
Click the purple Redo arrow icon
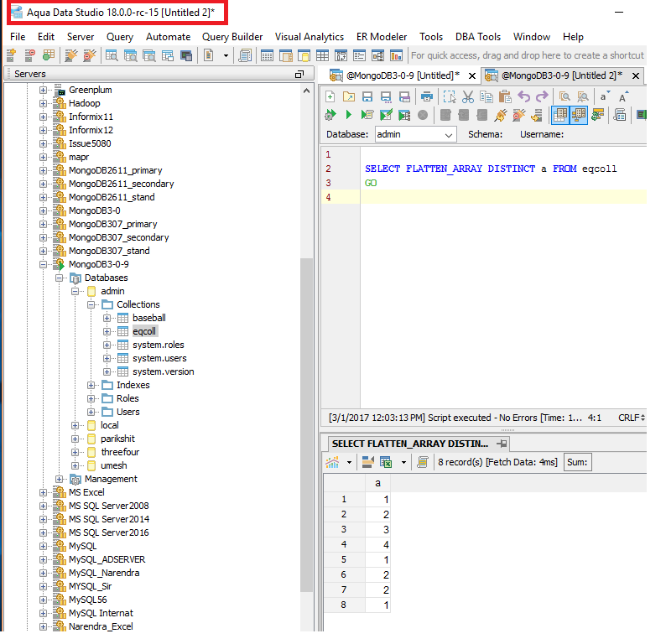click(542, 96)
